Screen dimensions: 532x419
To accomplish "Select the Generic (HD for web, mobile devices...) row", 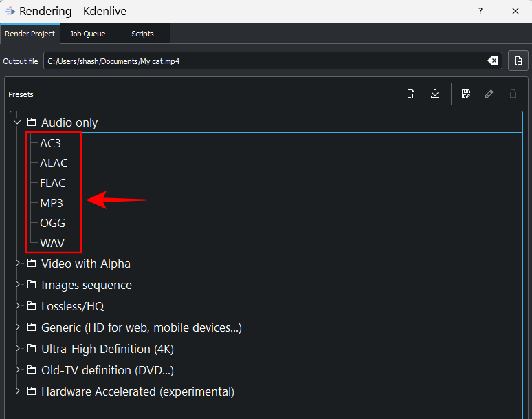I will tap(266, 327).
